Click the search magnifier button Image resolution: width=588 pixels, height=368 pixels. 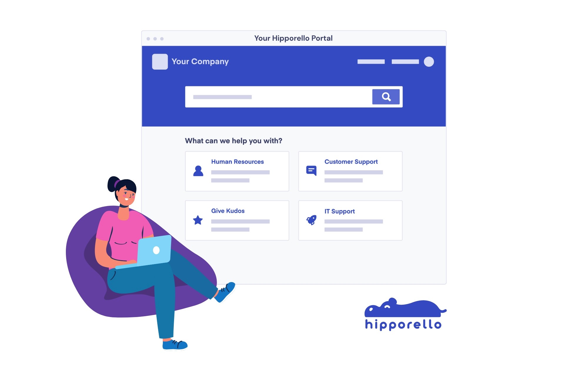pyautogui.click(x=386, y=96)
